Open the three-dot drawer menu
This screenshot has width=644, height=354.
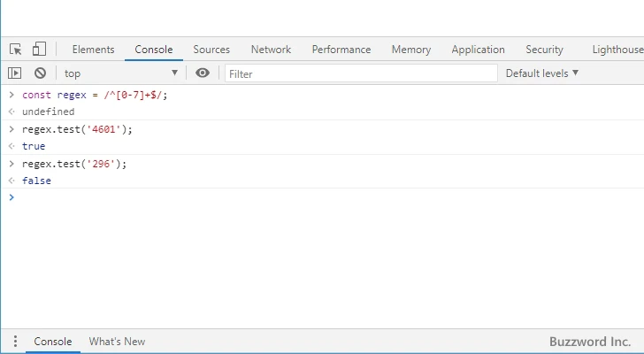pyautogui.click(x=15, y=342)
